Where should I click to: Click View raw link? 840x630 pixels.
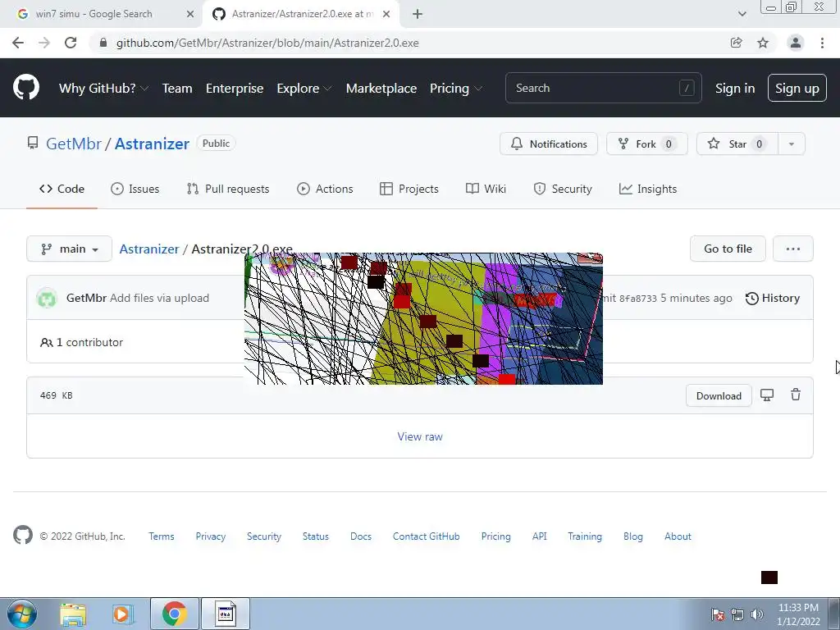420,436
